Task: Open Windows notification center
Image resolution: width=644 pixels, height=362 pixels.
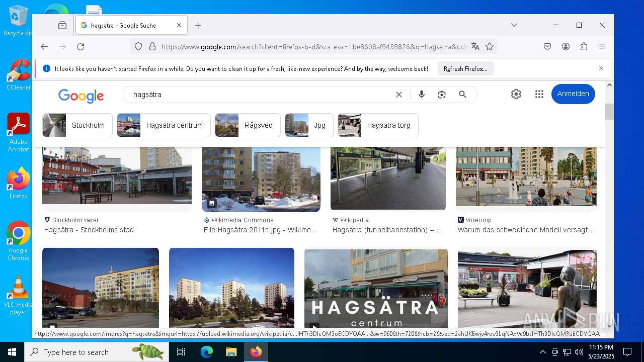Action: (x=627, y=352)
